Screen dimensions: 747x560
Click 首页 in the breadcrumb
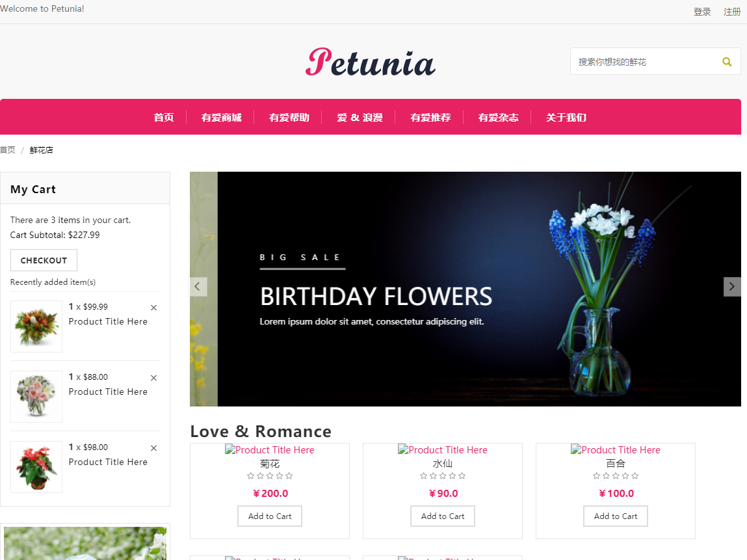coord(8,150)
